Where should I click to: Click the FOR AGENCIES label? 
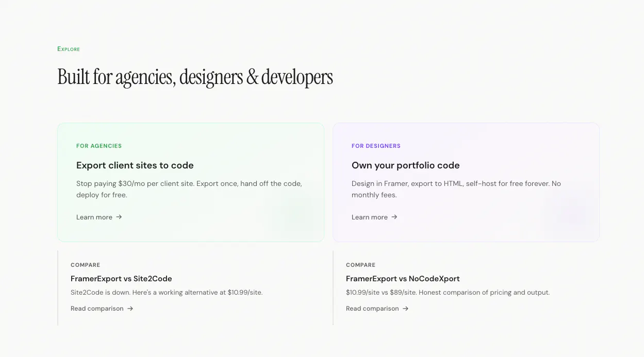point(99,146)
